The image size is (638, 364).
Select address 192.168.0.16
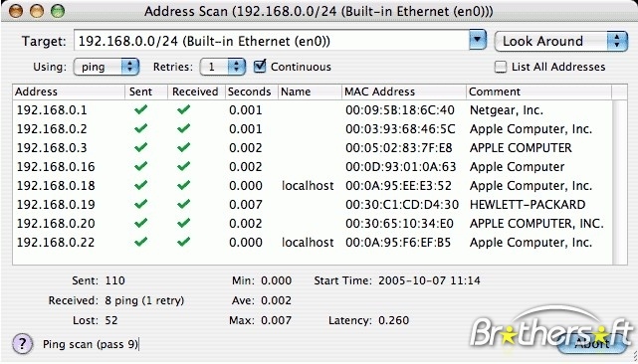tap(56, 167)
